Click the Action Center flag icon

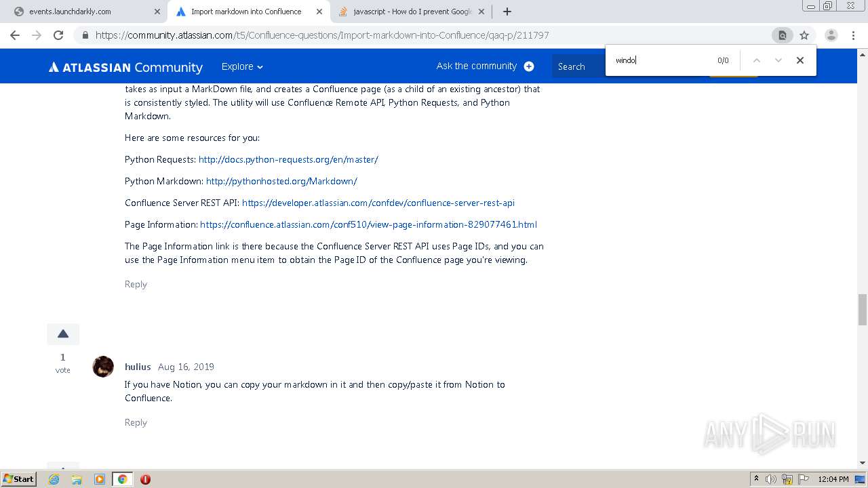tap(803, 479)
